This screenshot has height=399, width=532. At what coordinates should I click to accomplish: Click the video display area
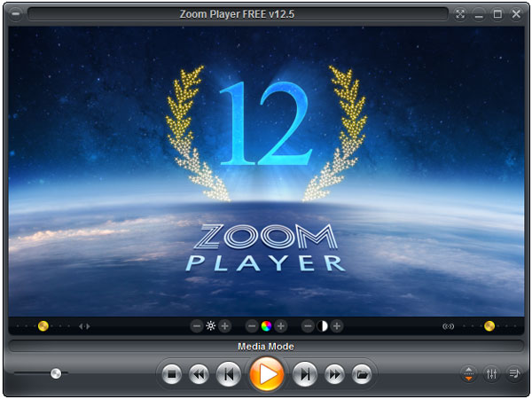(266, 172)
